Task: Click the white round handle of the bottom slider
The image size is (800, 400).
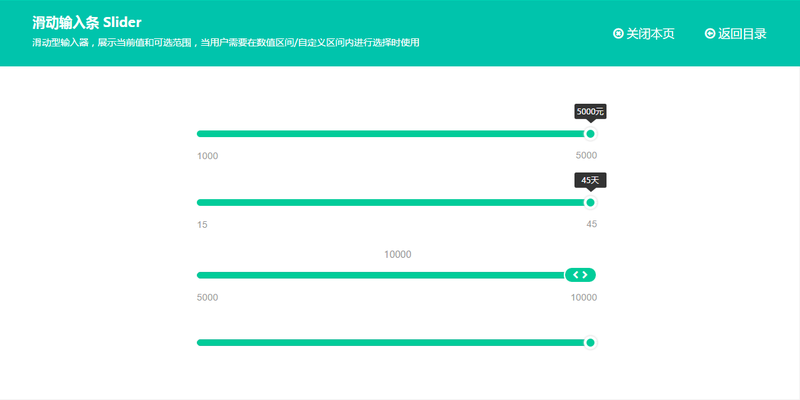Action: pos(590,343)
